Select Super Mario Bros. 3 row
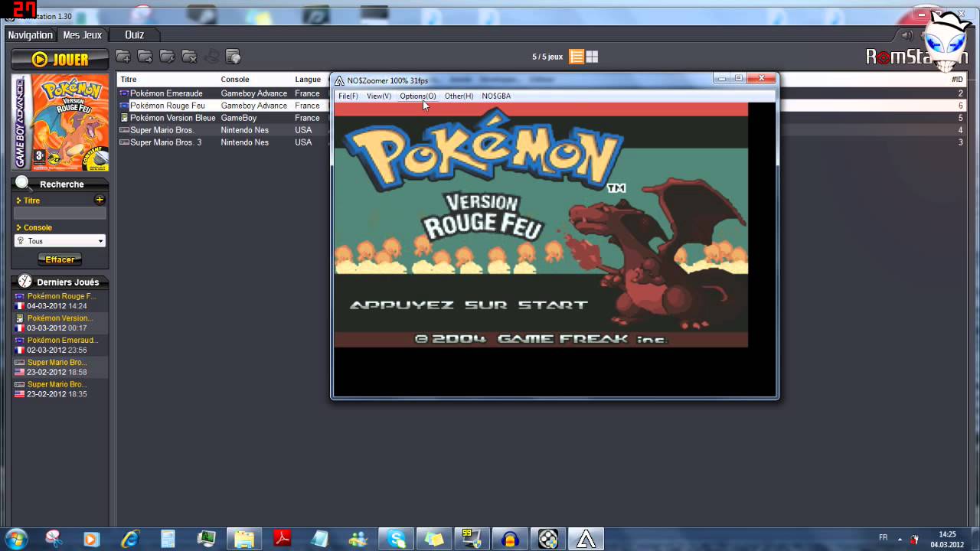 coord(224,142)
